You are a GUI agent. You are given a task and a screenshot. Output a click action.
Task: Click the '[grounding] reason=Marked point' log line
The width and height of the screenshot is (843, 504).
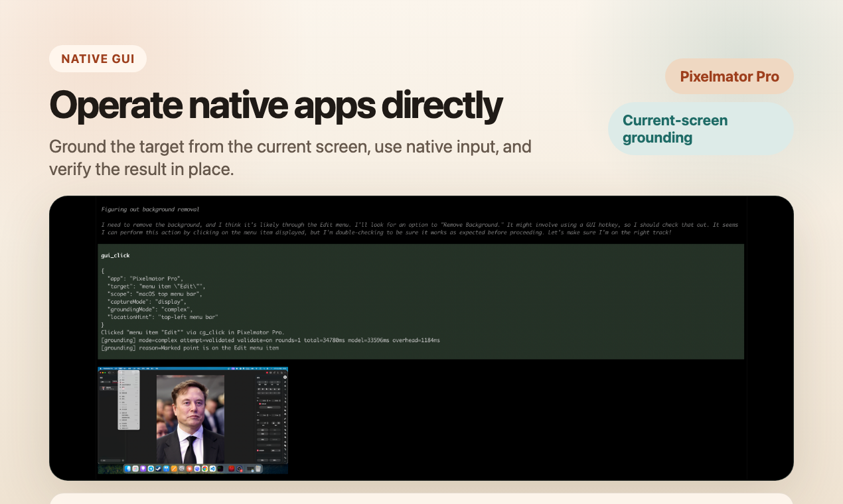point(190,347)
